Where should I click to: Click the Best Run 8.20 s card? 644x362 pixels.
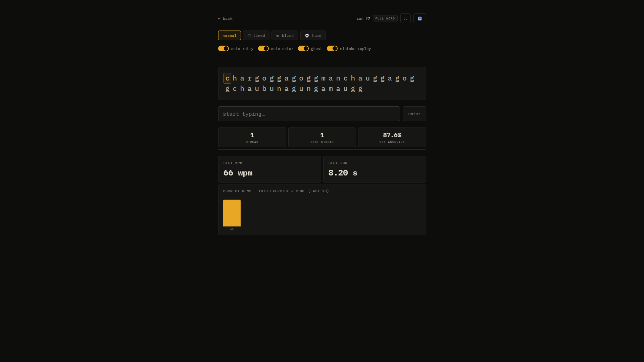pos(375,169)
